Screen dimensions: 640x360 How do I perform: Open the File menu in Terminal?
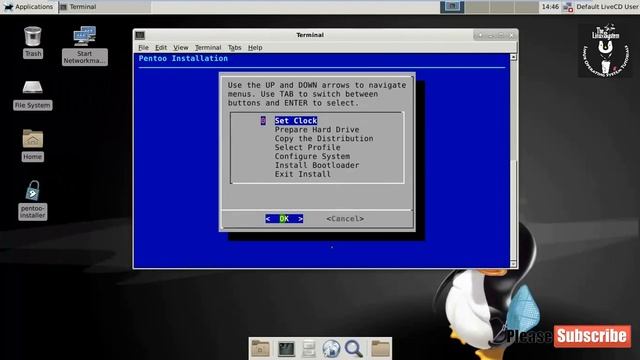[143, 48]
